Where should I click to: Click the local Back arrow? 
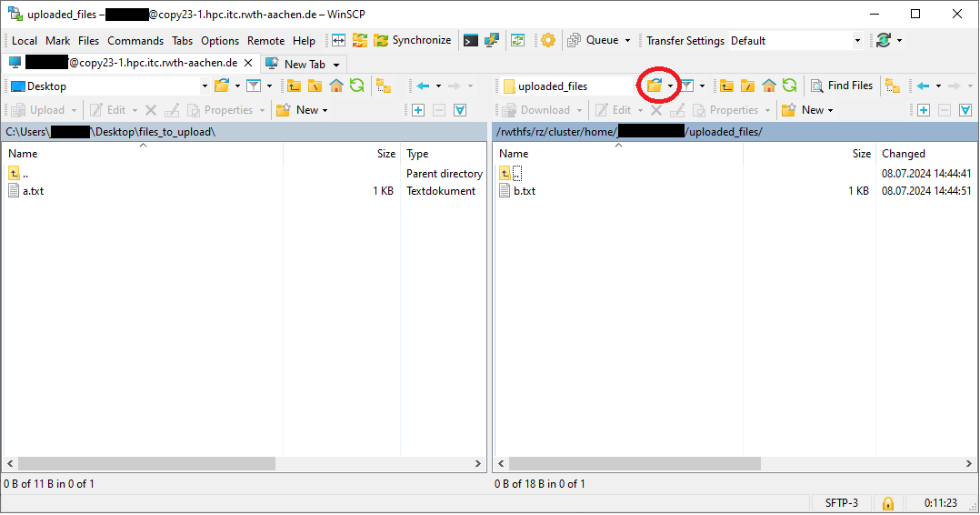[423, 86]
